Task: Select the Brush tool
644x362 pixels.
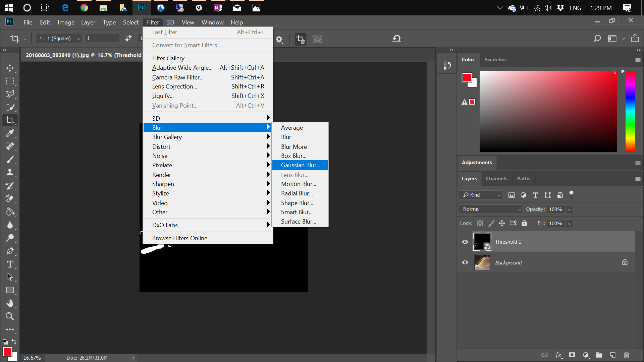Action: click(10, 160)
